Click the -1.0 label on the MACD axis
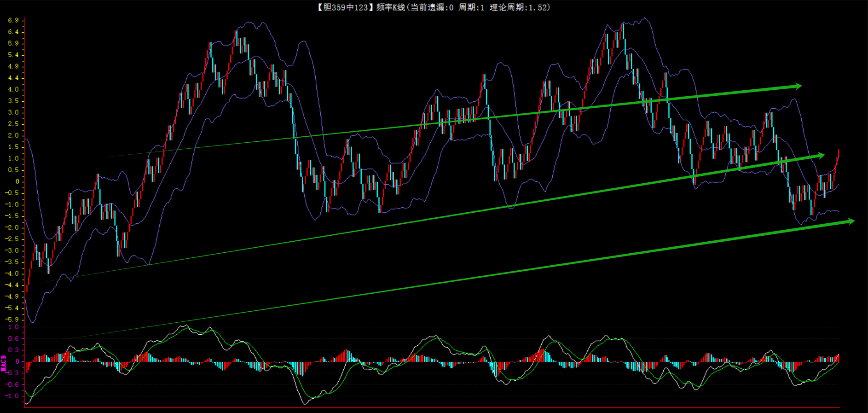This screenshot has width=868, height=413. pyautogui.click(x=12, y=396)
